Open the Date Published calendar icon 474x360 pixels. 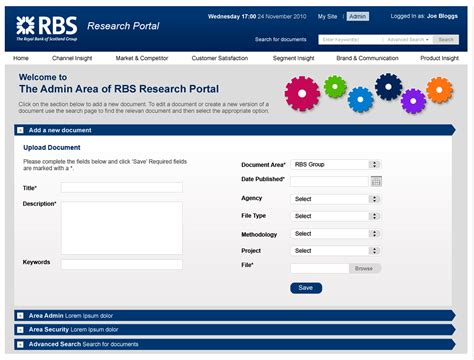[x=376, y=181]
